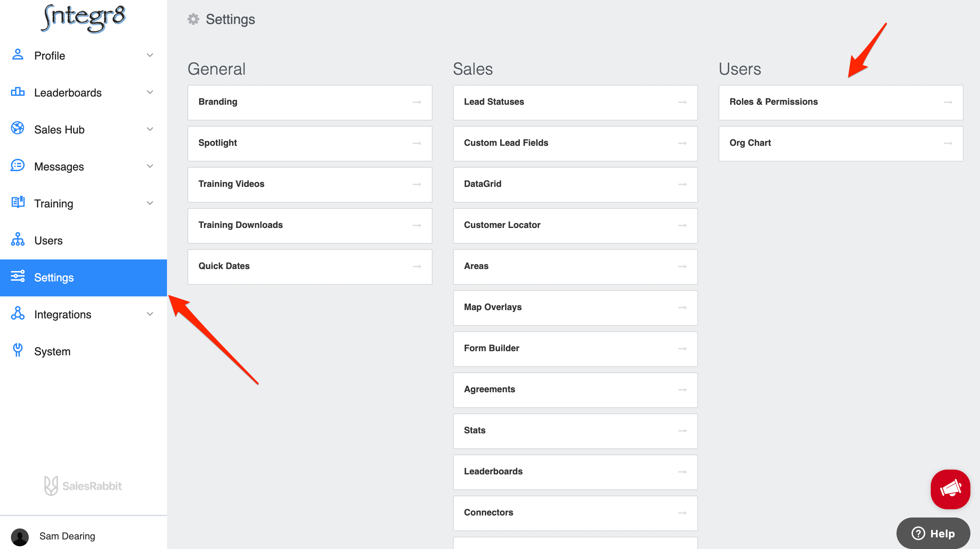This screenshot has width=980, height=549.
Task: Click the Sales Hub globe icon
Action: 17,128
